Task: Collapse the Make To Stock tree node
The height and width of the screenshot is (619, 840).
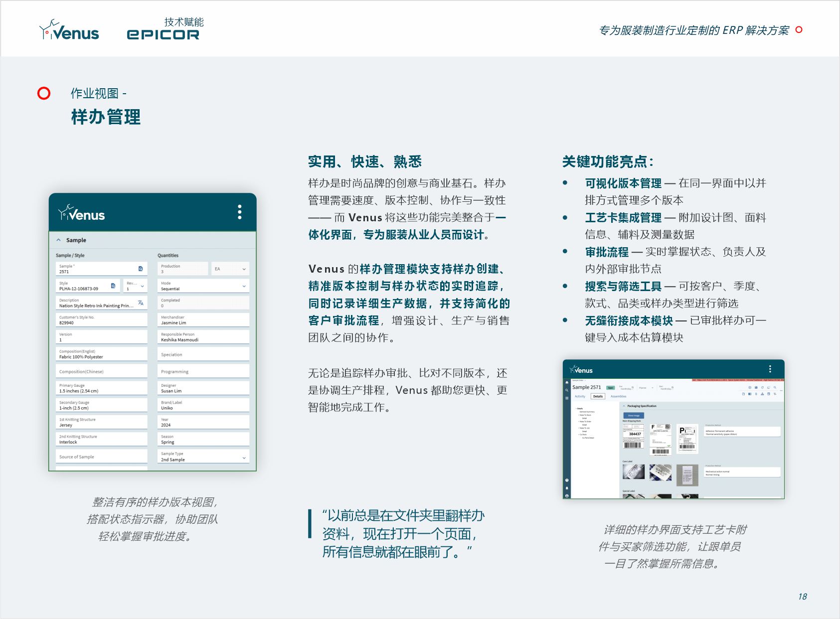Action: [579, 415]
